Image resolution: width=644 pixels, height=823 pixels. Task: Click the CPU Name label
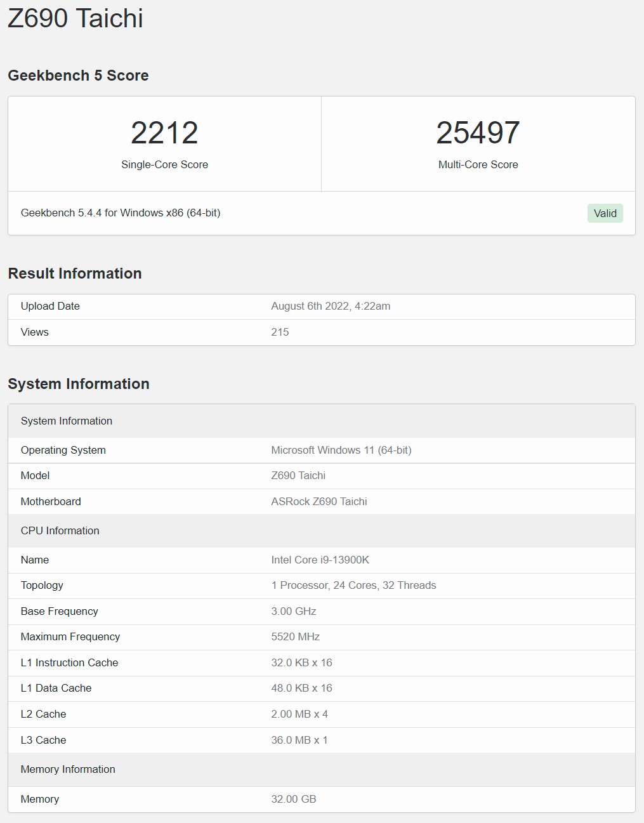[x=35, y=560]
